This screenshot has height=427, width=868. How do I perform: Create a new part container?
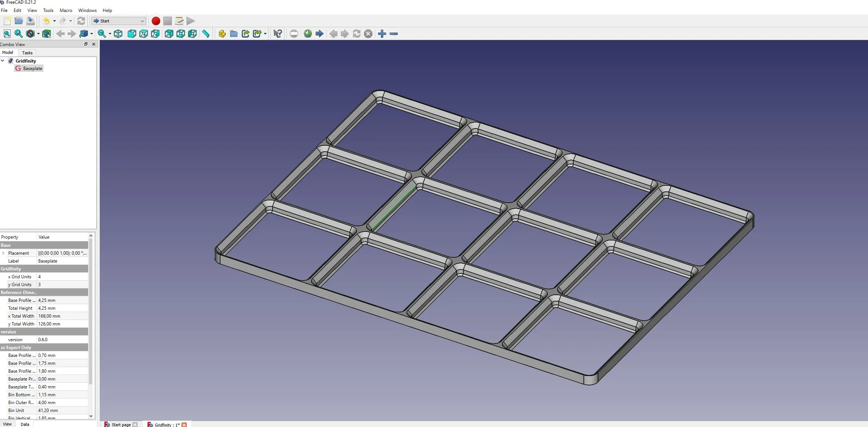coord(222,34)
